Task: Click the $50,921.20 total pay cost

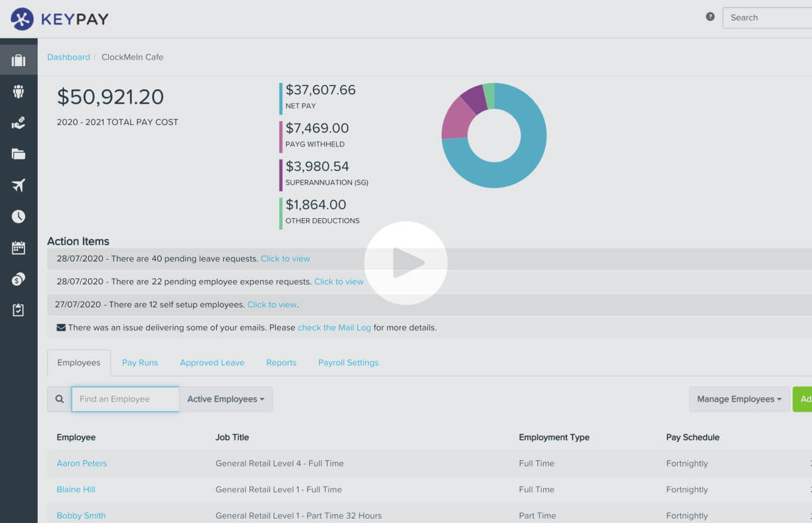Action: [111, 97]
